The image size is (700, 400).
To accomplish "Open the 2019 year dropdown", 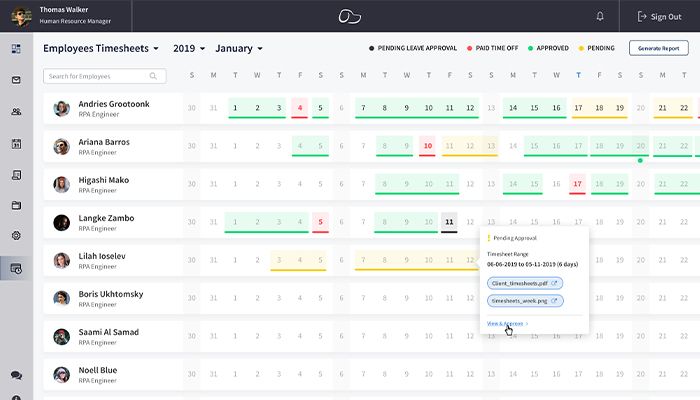I will (x=189, y=48).
